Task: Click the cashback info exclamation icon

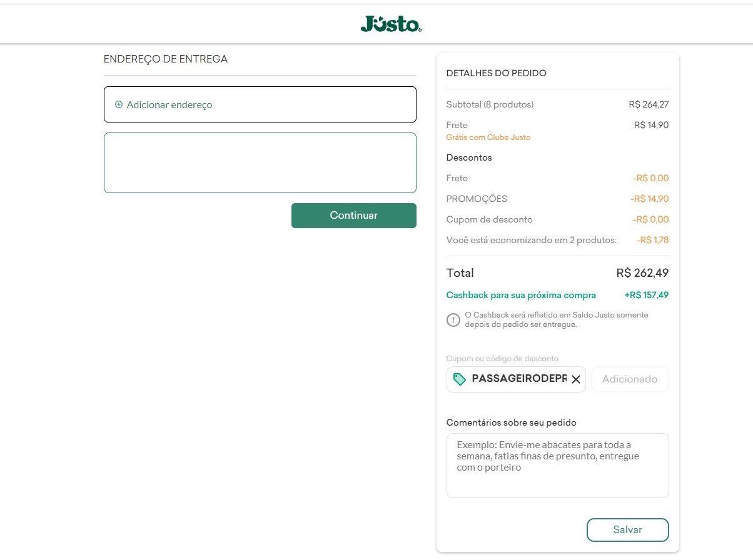Action: click(453, 320)
